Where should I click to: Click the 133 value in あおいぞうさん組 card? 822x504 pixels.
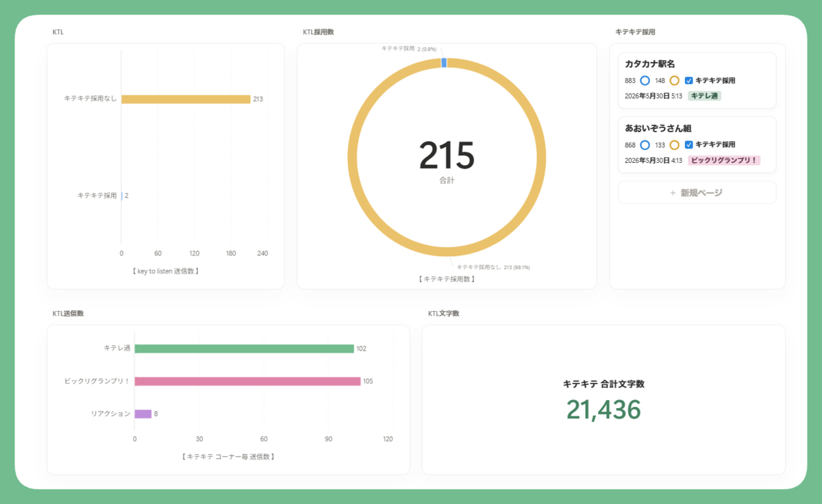click(660, 145)
